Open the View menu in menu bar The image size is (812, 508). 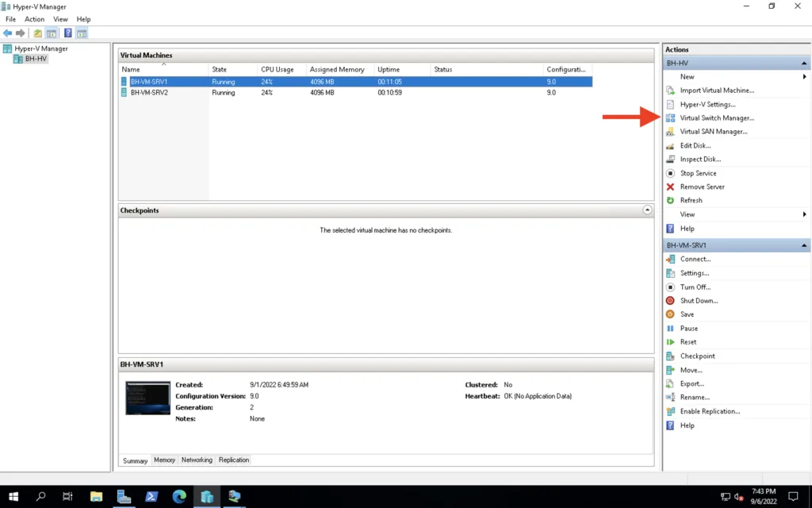point(60,19)
